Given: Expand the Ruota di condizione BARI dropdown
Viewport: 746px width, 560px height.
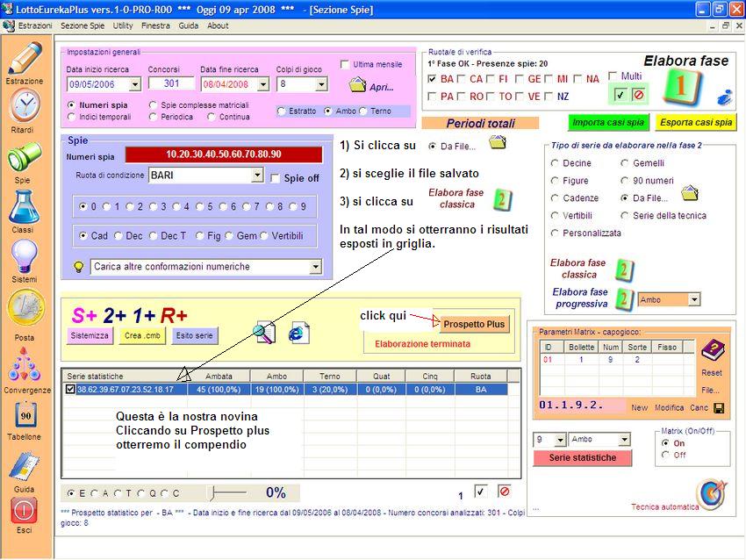Looking at the screenshot, I should pyautogui.click(x=257, y=176).
